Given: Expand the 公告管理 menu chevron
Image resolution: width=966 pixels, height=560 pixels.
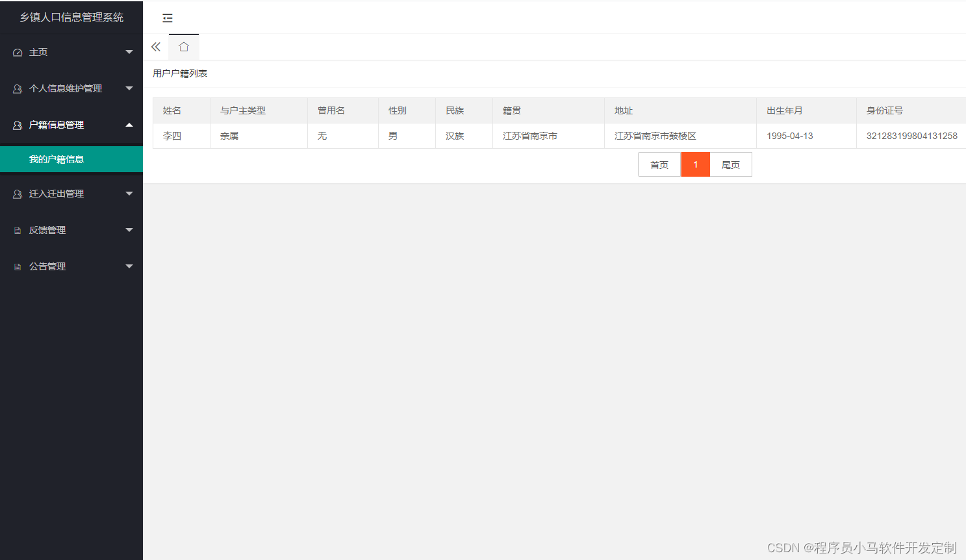Looking at the screenshot, I should pos(129,266).
